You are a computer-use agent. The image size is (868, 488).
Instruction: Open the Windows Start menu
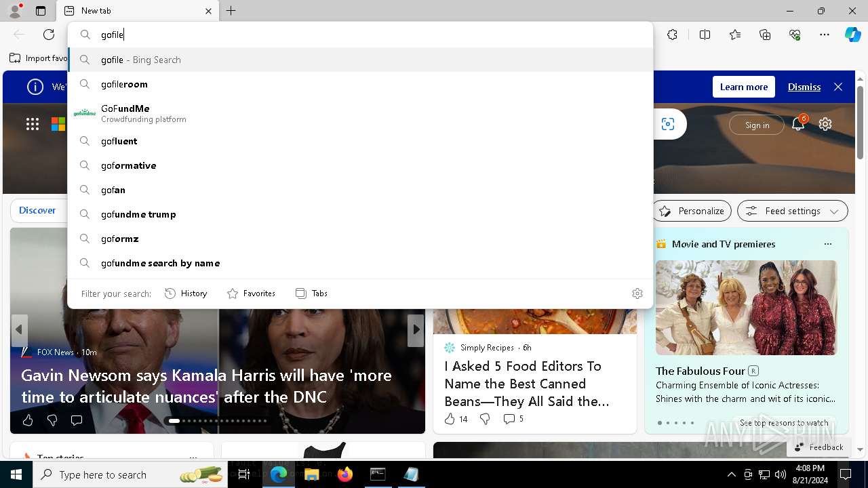tap(16, 474)
